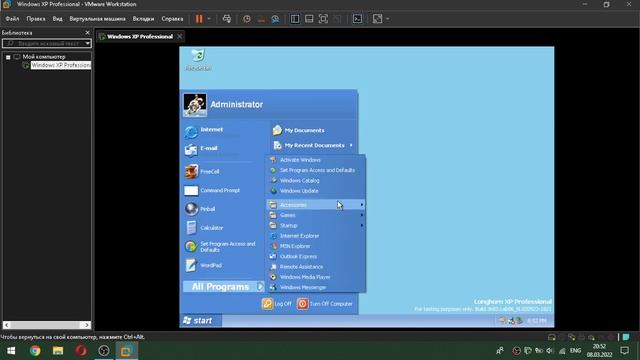Click the Log Off button
This screenshot has width=640, height=360.
point(277,304)
